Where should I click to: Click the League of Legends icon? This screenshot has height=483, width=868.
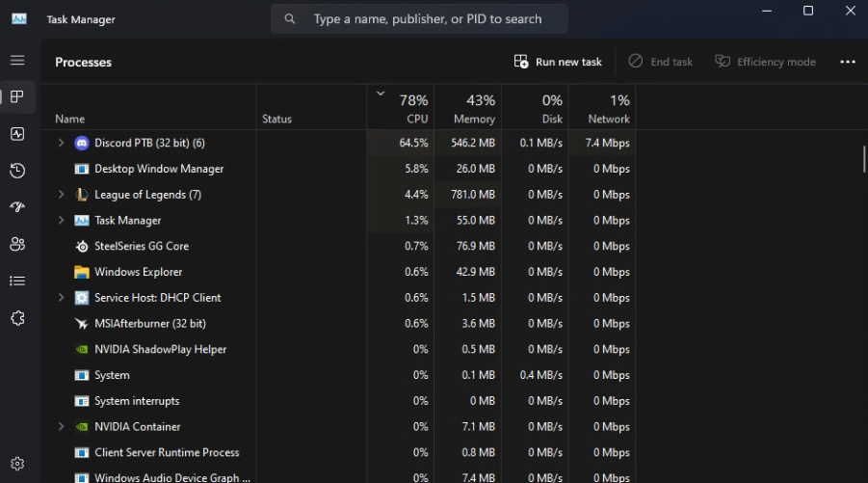point(81,195)
